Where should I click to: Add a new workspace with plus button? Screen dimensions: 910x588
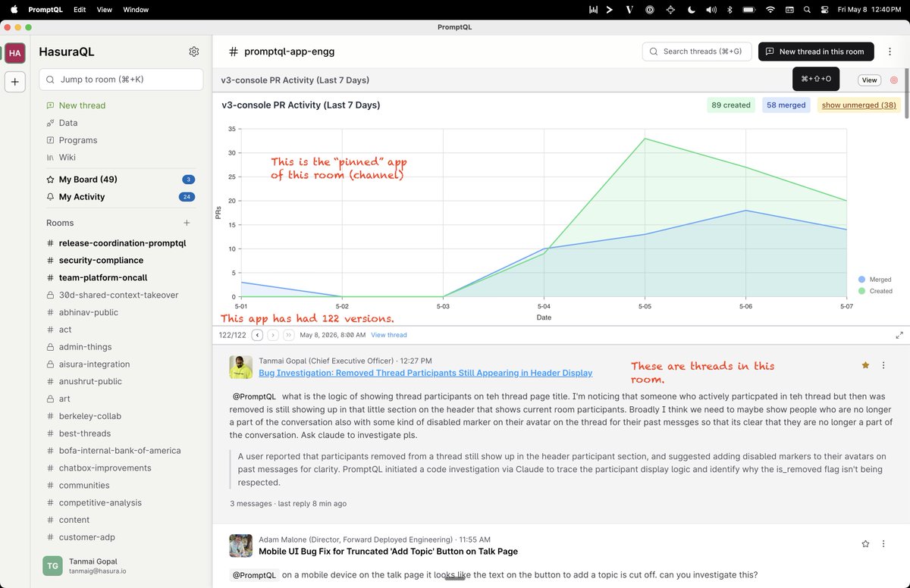[14, 82]
